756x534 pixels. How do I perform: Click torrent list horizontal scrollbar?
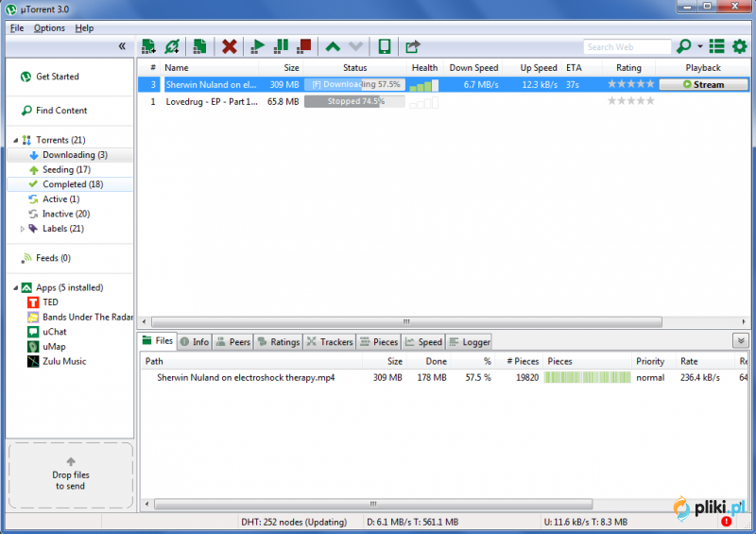(406, 321)
